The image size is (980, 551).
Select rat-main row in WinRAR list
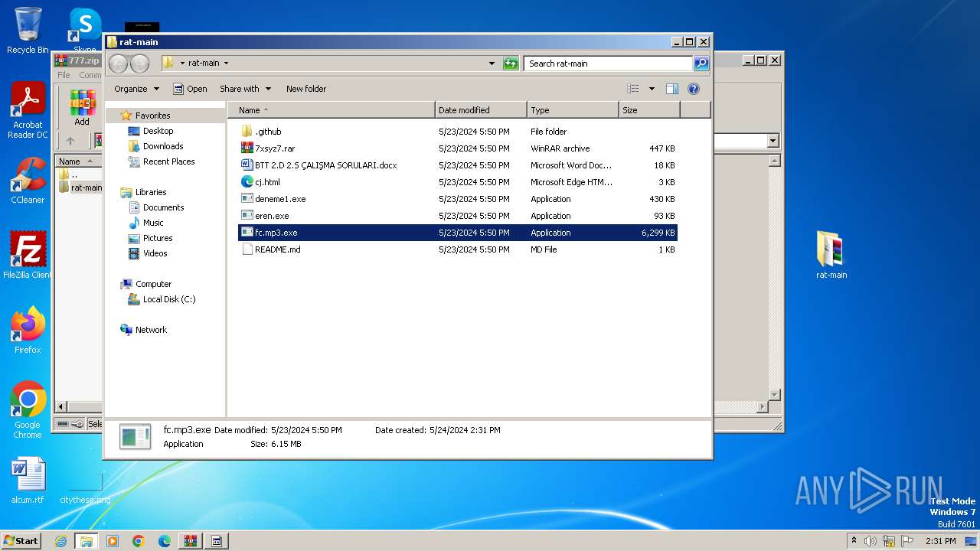click(x=79, y=187)
